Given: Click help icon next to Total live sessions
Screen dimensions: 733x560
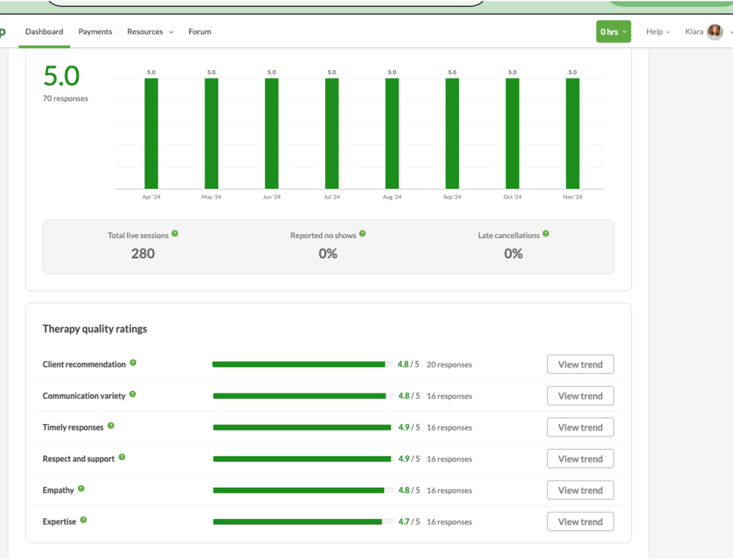Looking at the screenshot, I should (x=175, y=234).
